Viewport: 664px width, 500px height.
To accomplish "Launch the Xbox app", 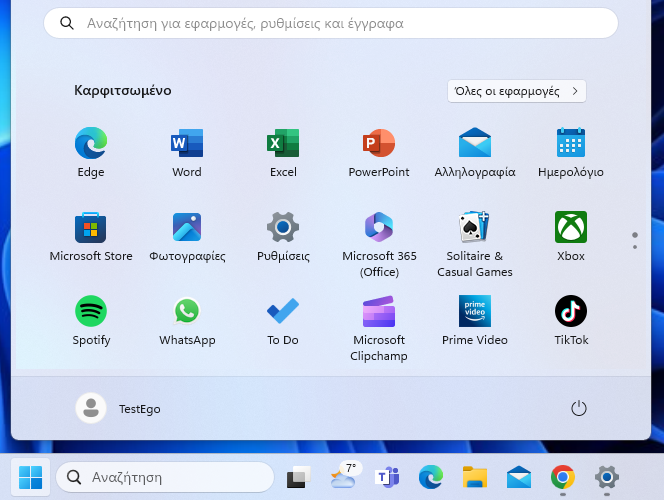I will [x=571, y=237].
